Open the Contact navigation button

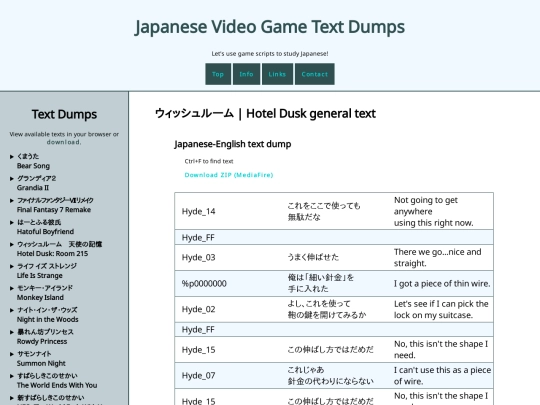pos(314,74)
